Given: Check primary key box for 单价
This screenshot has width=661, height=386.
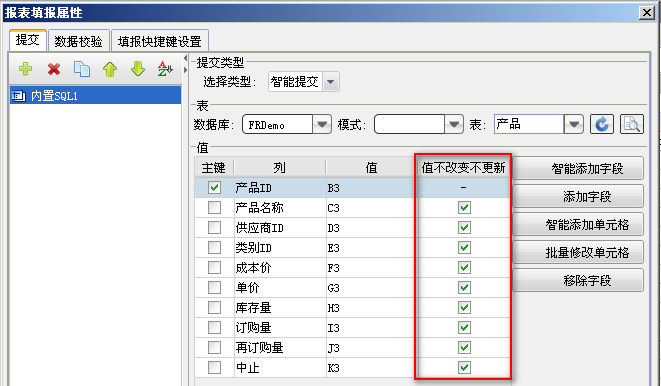Looking at the screenshot, I should coord(214,288).
